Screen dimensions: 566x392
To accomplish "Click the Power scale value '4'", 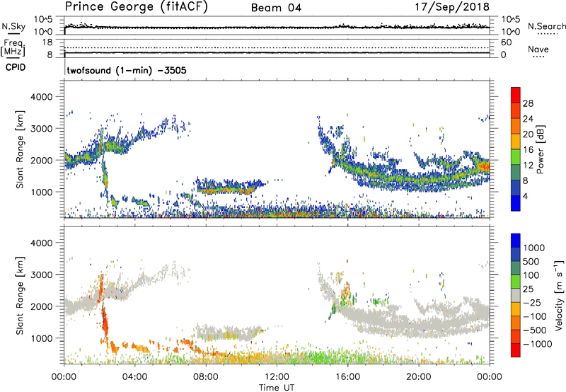I will click(x=526, y=196).
